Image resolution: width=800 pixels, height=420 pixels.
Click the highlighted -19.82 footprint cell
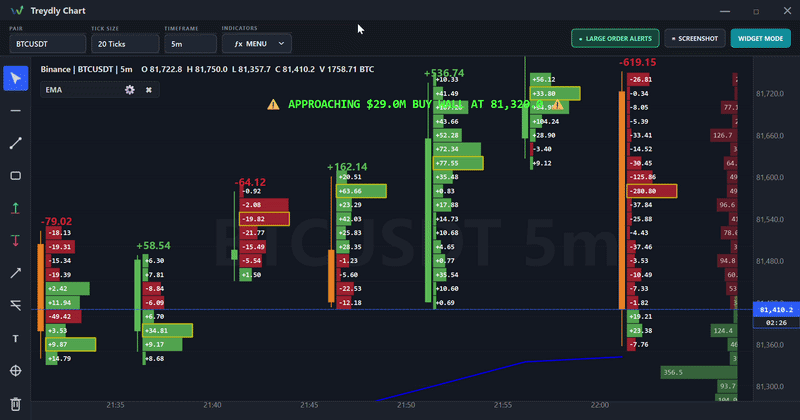coord(264,219)
